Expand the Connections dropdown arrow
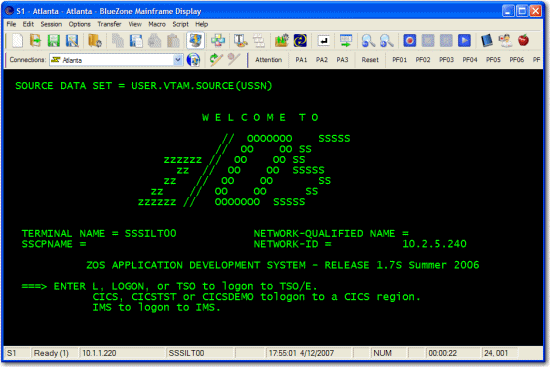550x367 pixels. pos(178,60)
